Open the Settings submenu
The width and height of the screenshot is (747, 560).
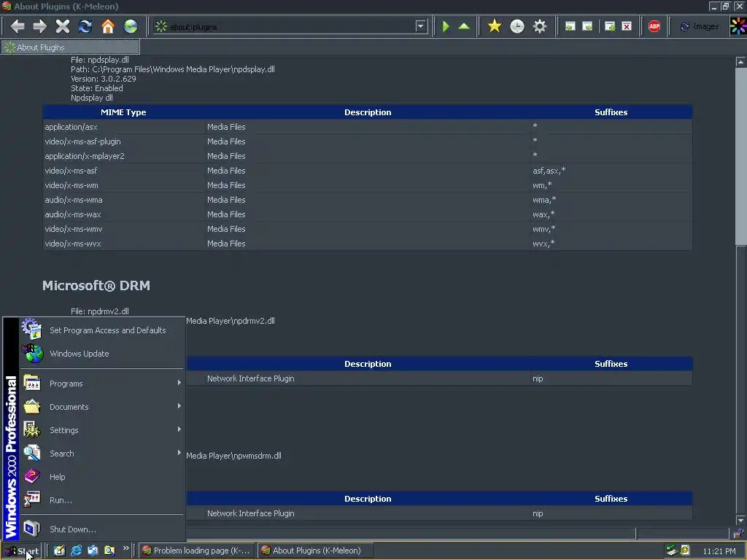[101, 430]
